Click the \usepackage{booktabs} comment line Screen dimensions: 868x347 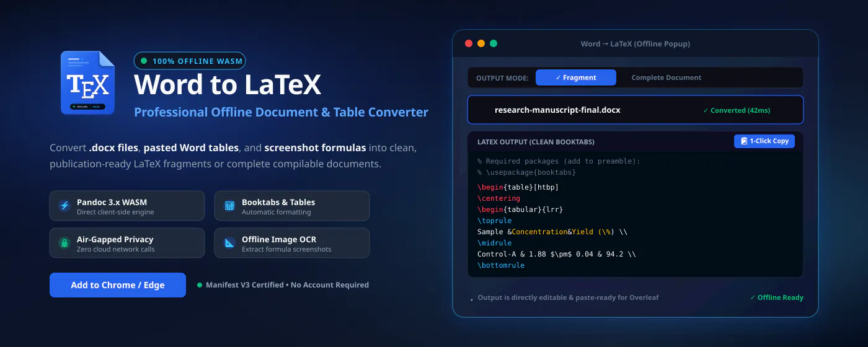(526, 172)
